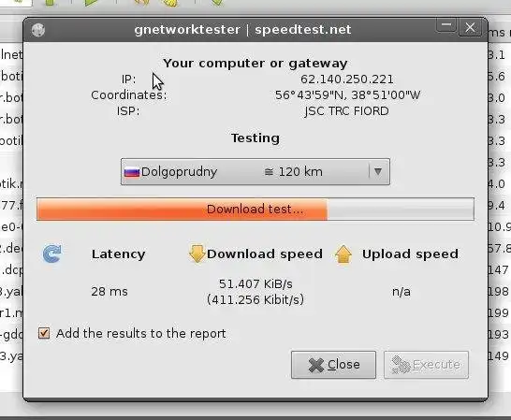Click the 51.407 KiB/s download speed value
This screenshot has height=420, width=511.
255,283
